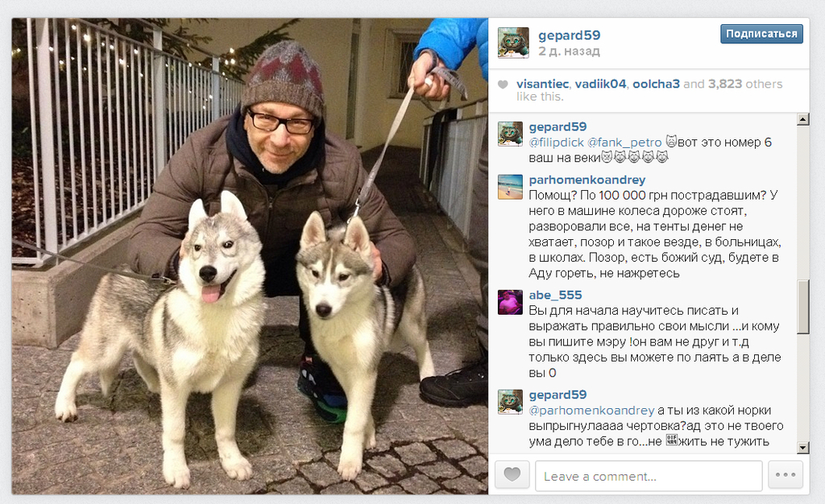Click the comments scrollbar thumb

(x=803, y=307)
